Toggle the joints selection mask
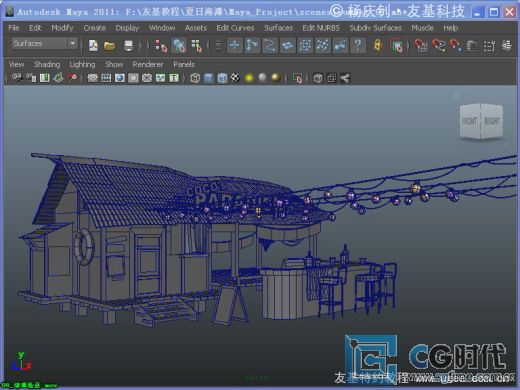520x390 pixels. coord(252,45)
